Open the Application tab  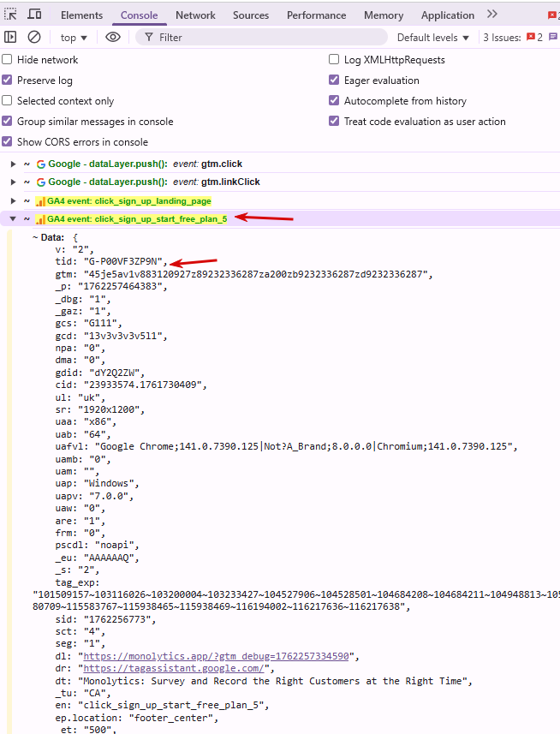448,15
